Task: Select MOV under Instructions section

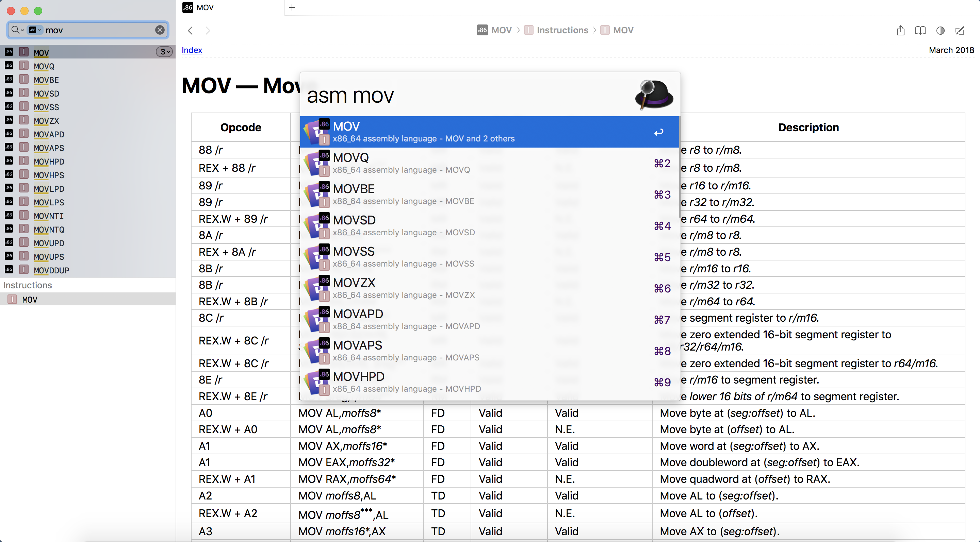Action: pyautogui.click(x=30, y=300)
